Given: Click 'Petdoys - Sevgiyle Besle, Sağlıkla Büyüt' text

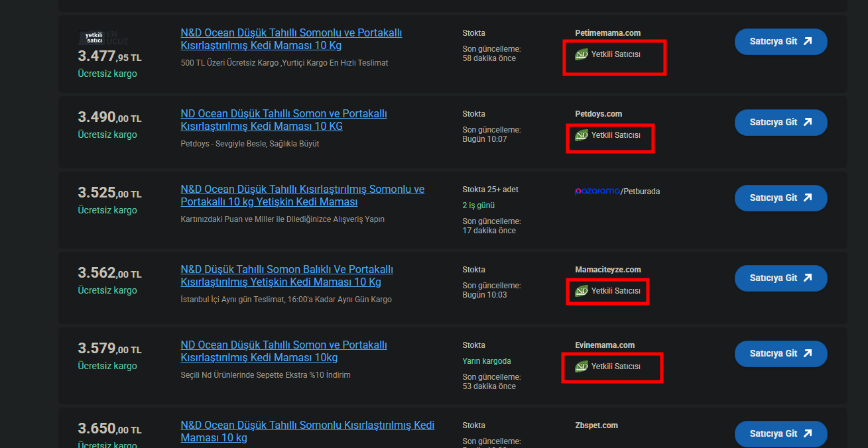Looking at the screenshot, I should point(250,144).
